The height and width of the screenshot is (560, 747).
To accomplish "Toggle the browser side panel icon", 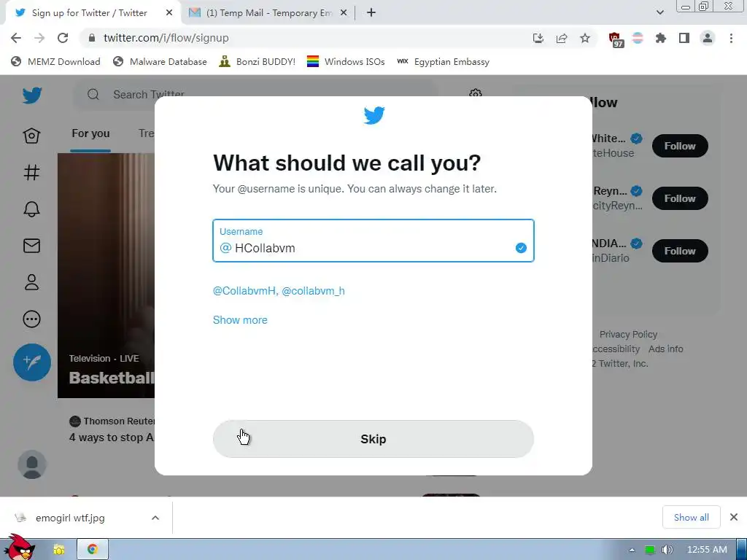I will coord(684,38).
